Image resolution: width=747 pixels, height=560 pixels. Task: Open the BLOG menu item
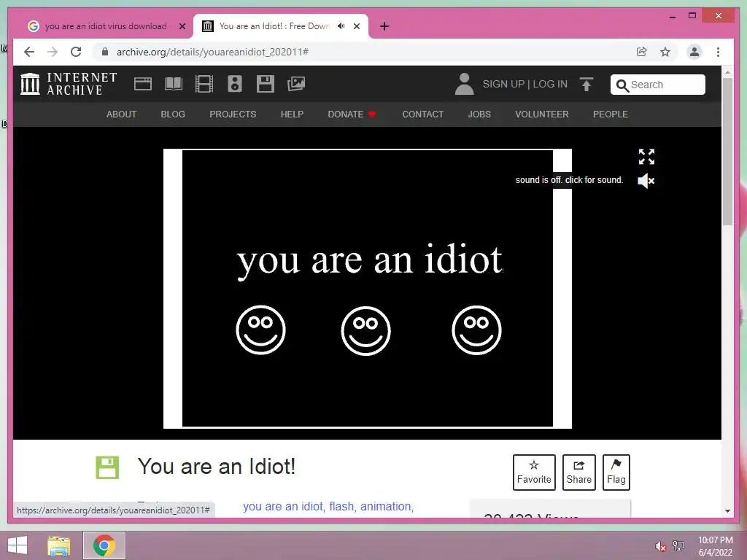(x=173, y=114)
